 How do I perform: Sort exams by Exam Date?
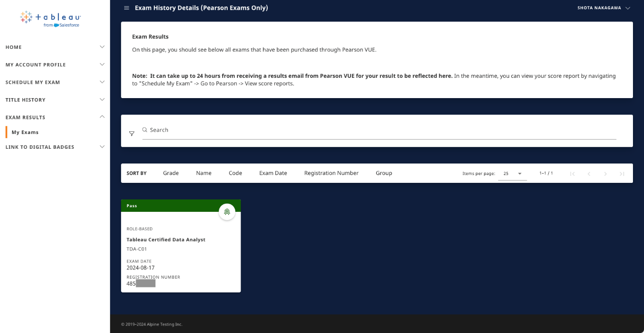(273, 173)
